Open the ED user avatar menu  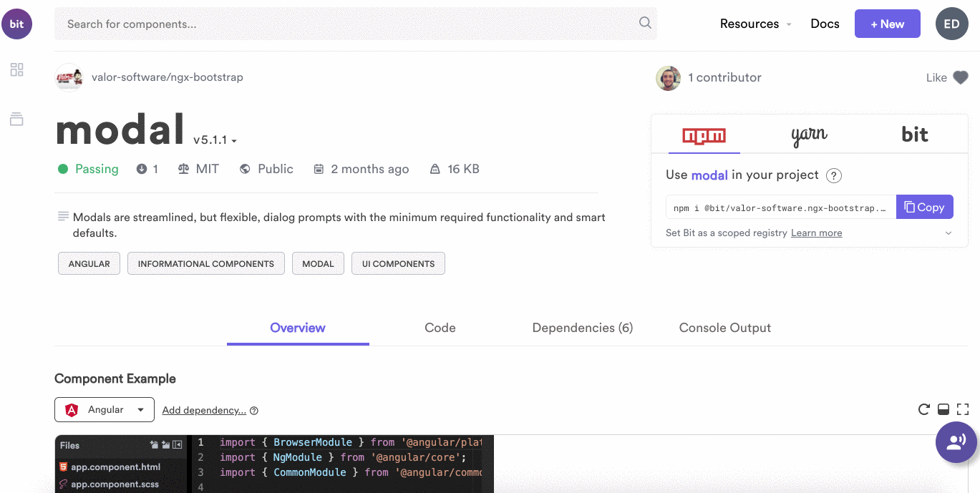pos(951,24)
